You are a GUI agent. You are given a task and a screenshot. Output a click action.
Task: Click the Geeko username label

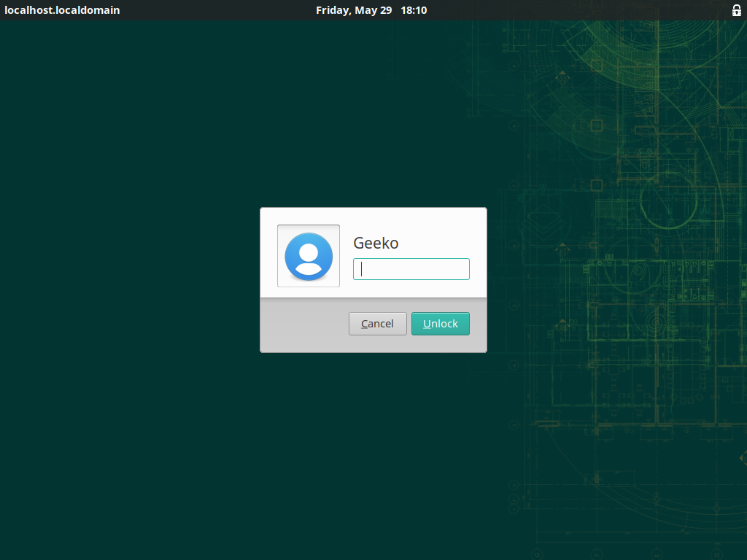tap(376, 243)
